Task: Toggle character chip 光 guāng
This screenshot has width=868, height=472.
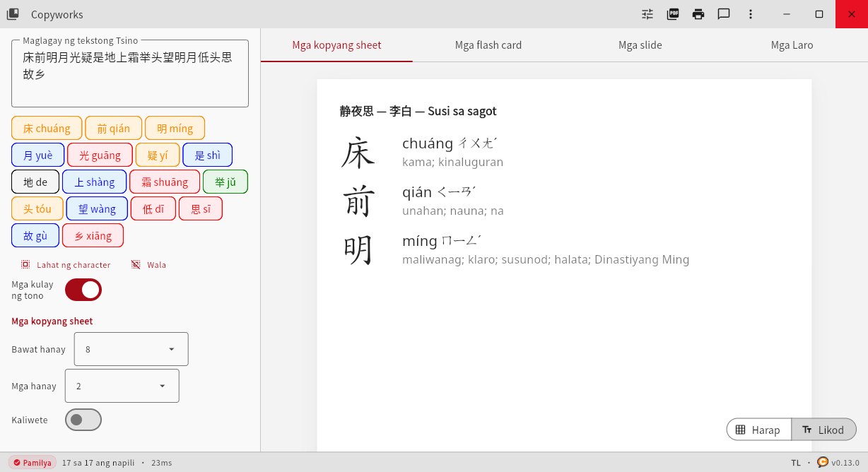Action: 100,155
